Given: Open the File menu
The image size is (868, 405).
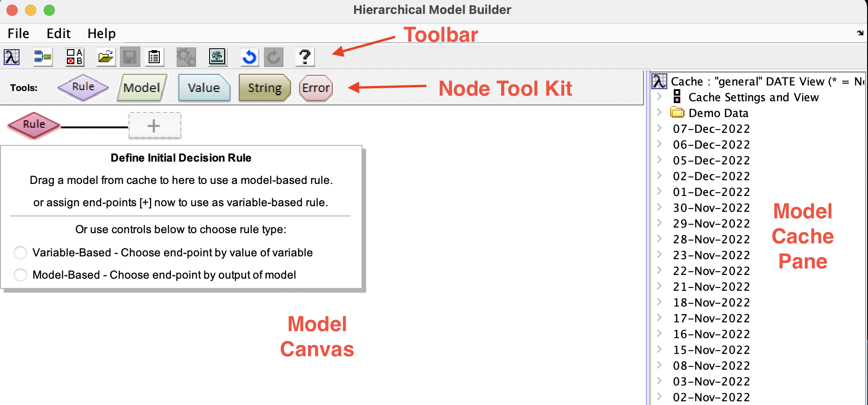Looking at the screenshot, I should point(19,33).
